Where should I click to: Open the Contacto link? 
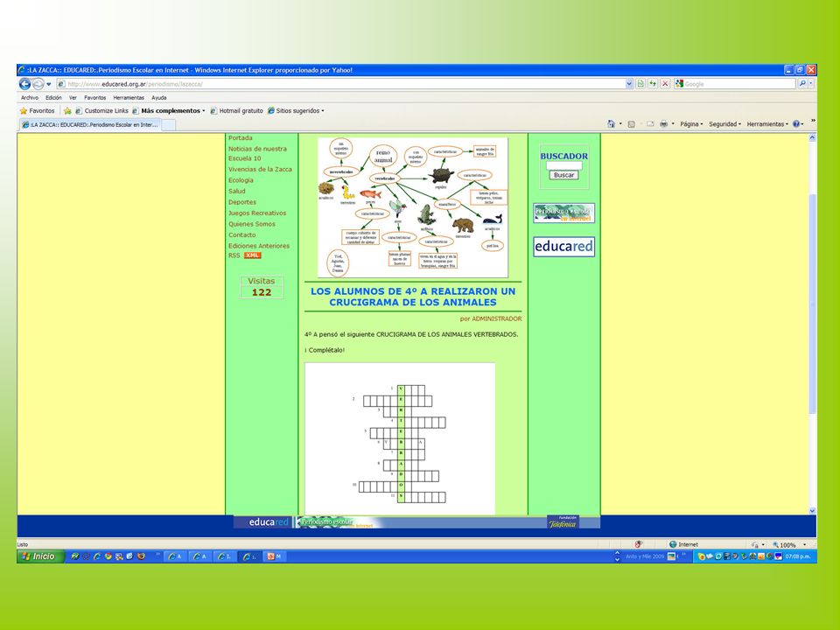click(x=241, y=235)
